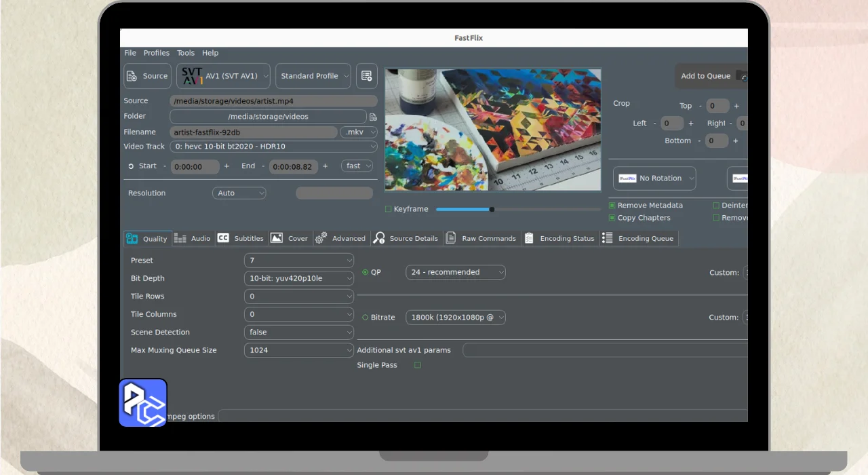The image size is (868, 475).
Task: Click the Encoding Status clipboard icon
Action: tap(529, 238)
